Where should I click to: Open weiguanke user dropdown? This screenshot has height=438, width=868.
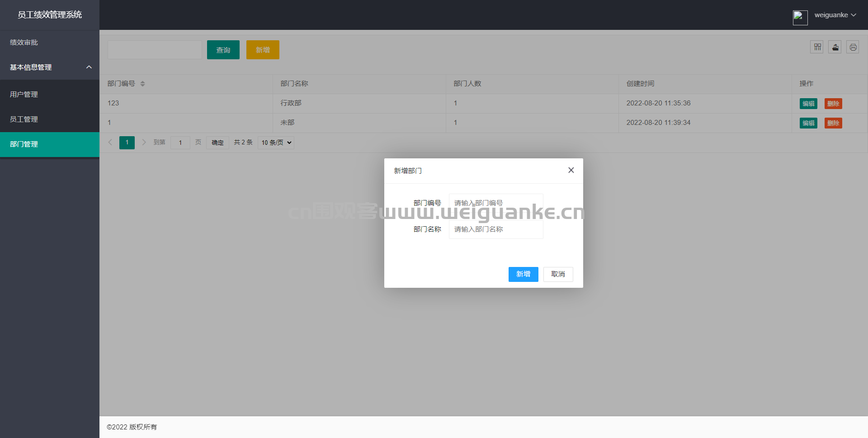click(x=835, y=15)
